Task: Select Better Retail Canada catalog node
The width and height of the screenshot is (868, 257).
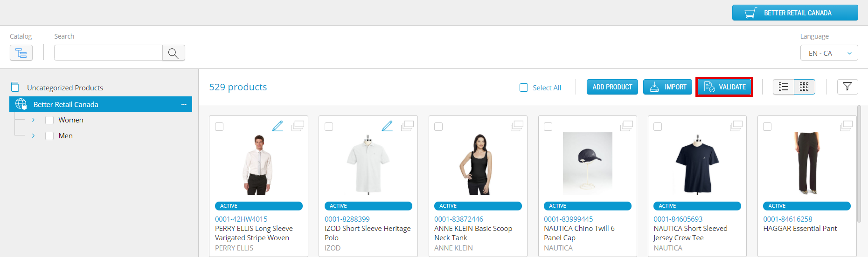Action: pyautogui.click(x=66, y=105)
